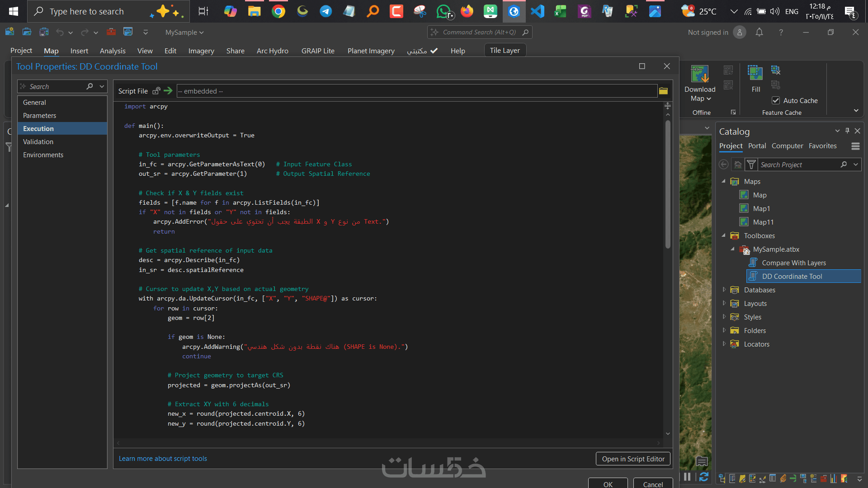Image resolution: width=868 pixels, height=488 pixels.
Task: Toggle auto-hide pin on Catalog pane
Action: (x=847, y=131)
